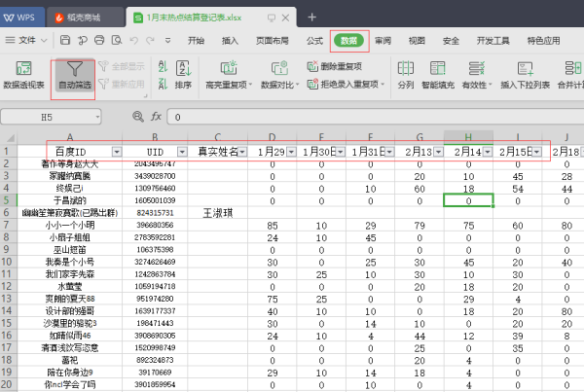Click the 排序 sort button icon
Screen dimensions: 584x392
pos(183,69)
